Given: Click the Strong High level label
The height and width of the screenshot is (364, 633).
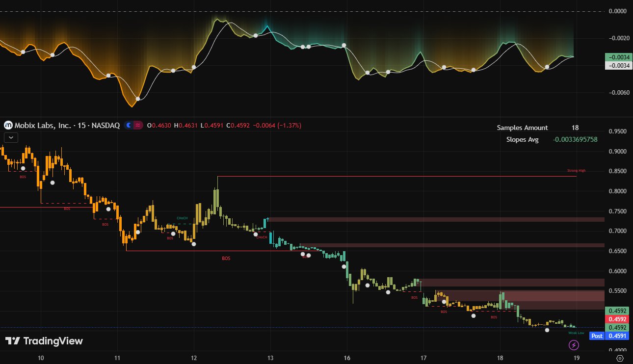Looking at the screenshot, I should click(x=576, y=171).
